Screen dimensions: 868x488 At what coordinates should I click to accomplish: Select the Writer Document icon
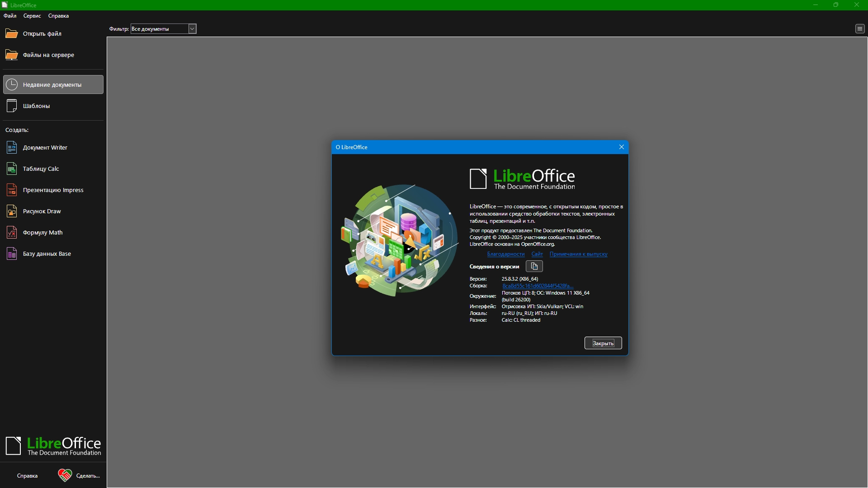pyautogui.click(x=12, y=148)
